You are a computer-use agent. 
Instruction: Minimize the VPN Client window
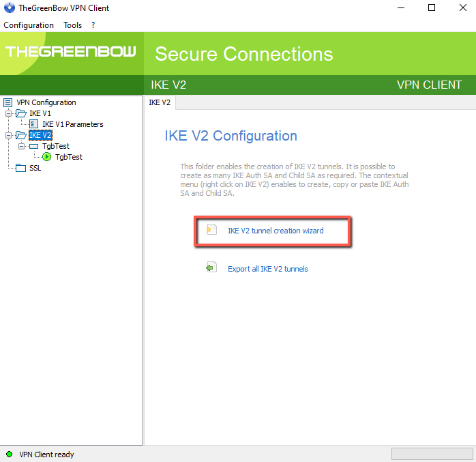pos(401,8)
